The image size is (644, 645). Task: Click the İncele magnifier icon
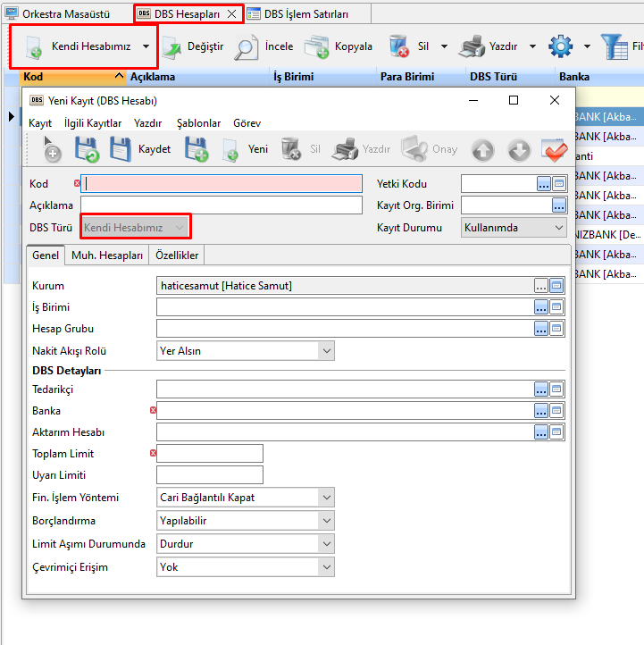tap(247, 46)
